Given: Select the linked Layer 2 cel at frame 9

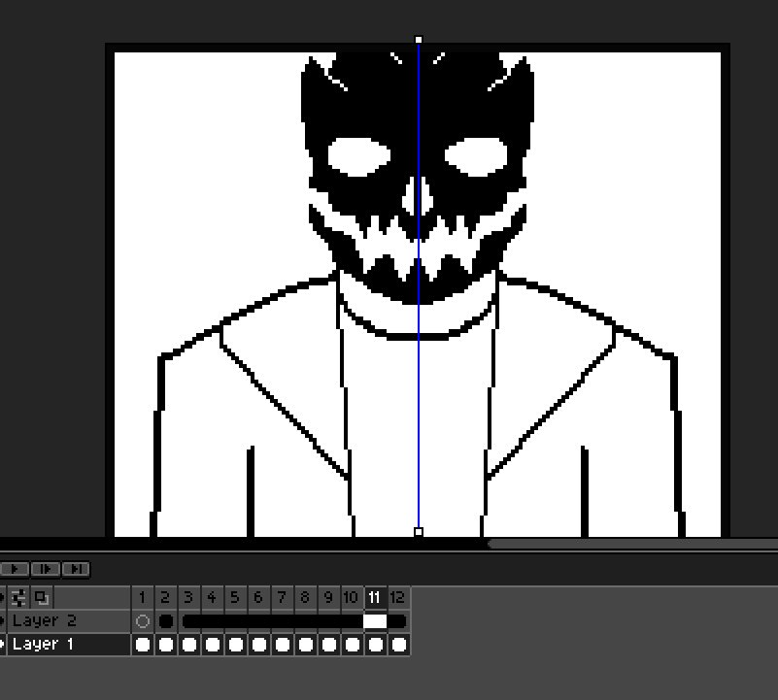Looking at the screenshot, I should [328, 620].
